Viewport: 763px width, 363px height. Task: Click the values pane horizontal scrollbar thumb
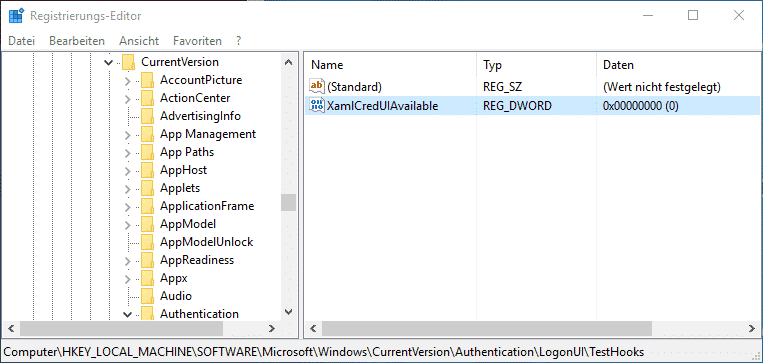tap(487, 328)
